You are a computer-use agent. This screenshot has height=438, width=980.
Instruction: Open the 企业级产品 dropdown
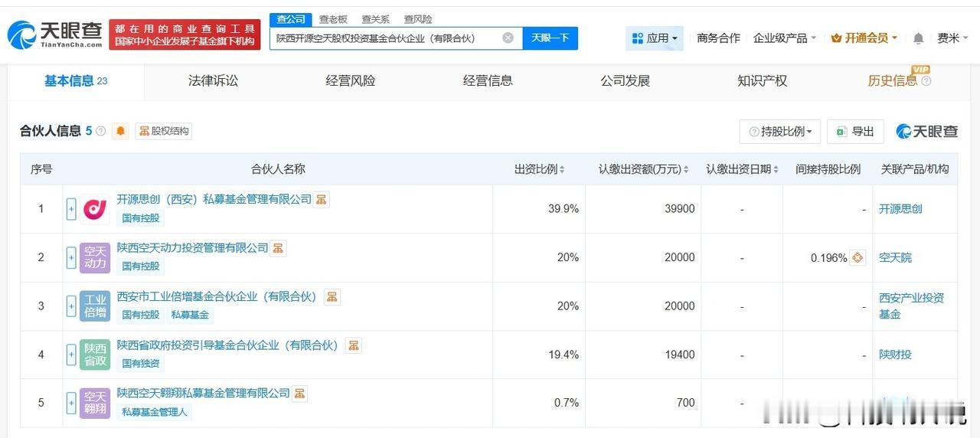(x=785, y=38)
